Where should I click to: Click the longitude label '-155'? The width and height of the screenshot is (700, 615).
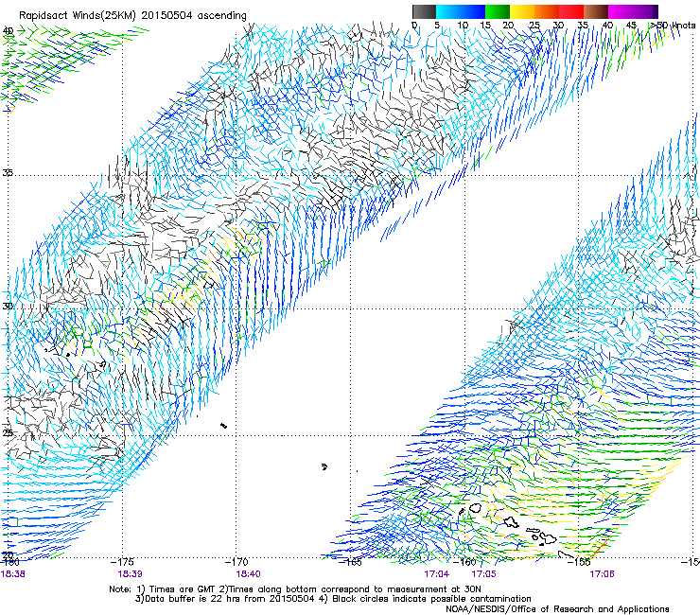click(x=579, y=562)
